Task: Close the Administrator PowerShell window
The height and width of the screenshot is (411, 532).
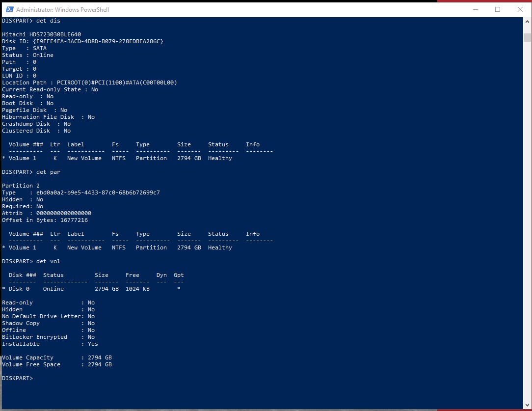Action: point(520,9)
